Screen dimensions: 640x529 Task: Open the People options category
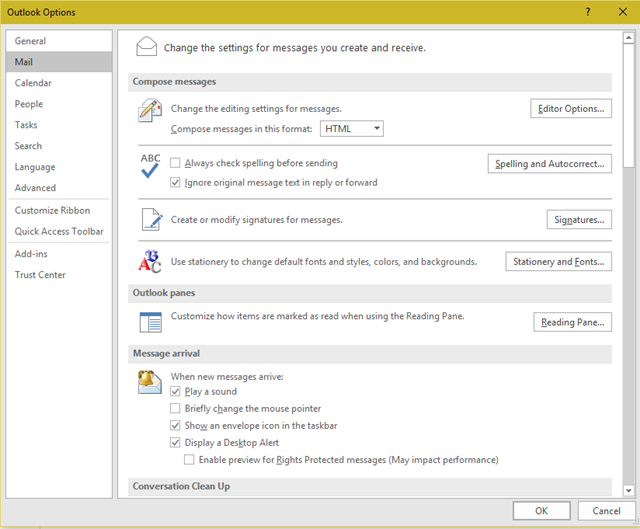59,104
